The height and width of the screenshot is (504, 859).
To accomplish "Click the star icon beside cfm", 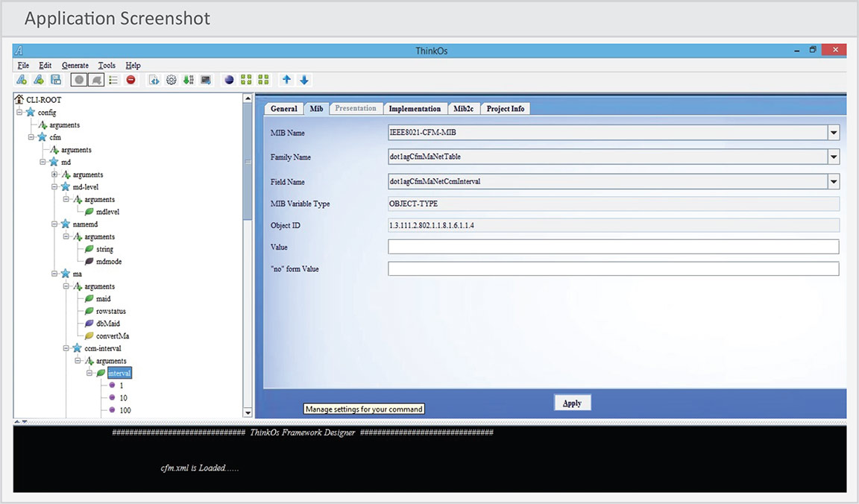I will [43, 137].
